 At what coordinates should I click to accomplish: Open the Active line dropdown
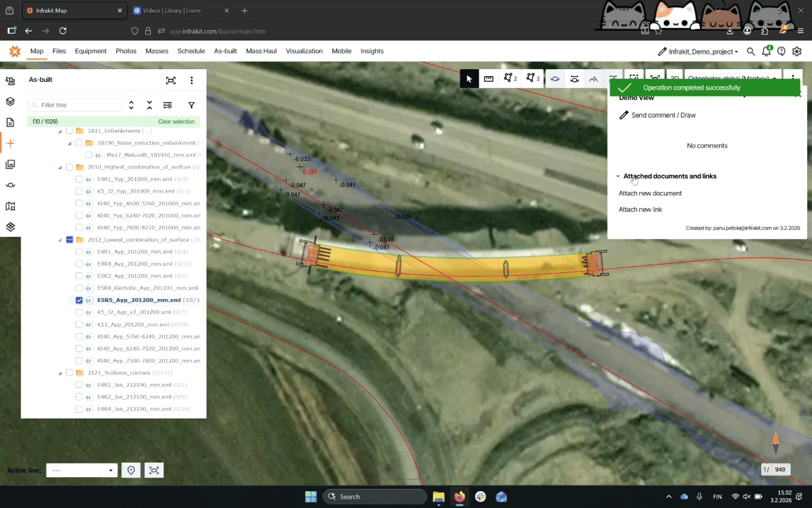[81, 471]
